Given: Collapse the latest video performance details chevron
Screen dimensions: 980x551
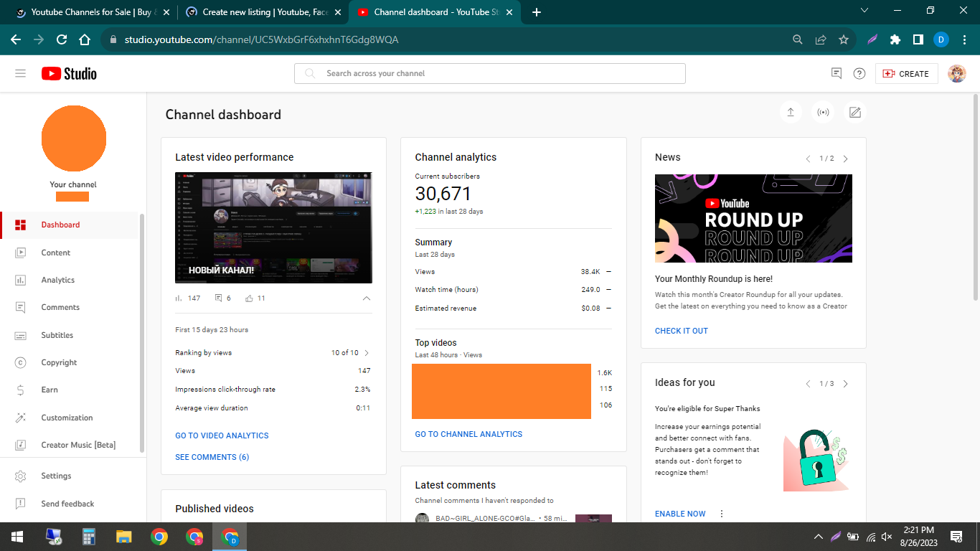Looking at the screenshot, I should point(367,298).
